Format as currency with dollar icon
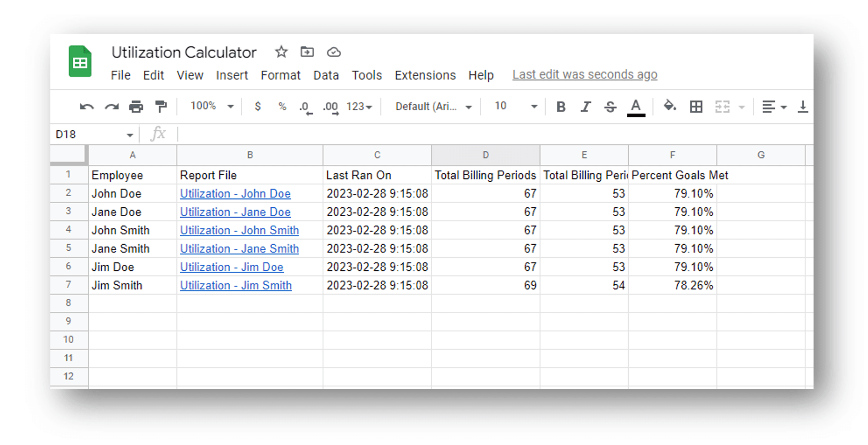 (x=258, y=107)
